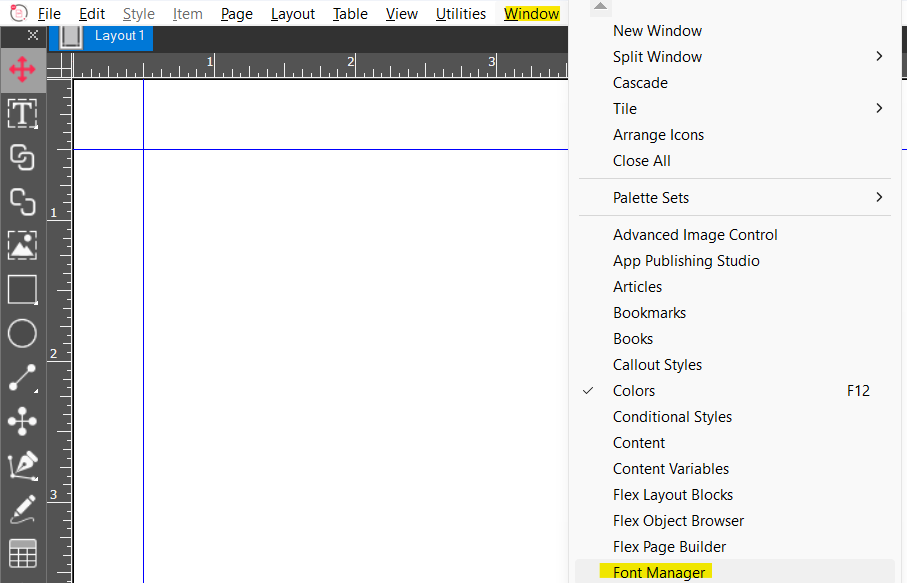
Task: Expand the Split Window submenu
Action: click(657, 56)
